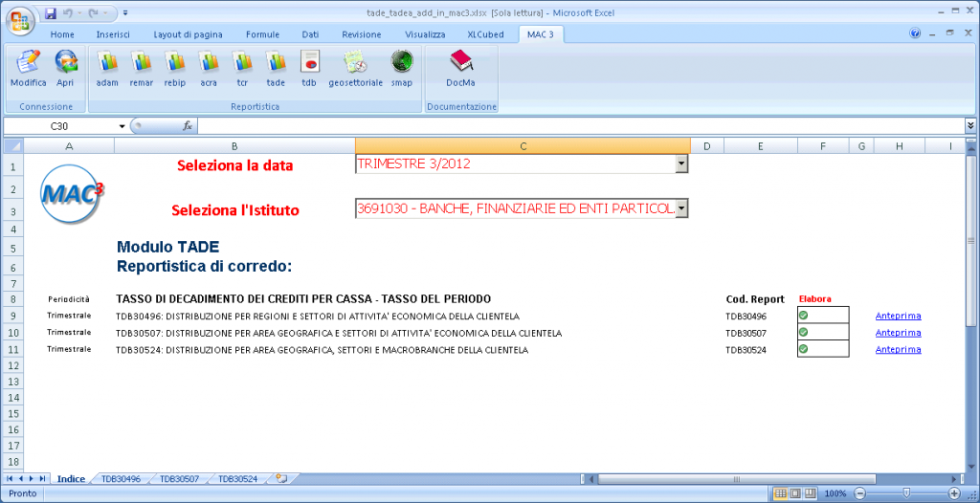Select column C header

(x=523, y=146)
